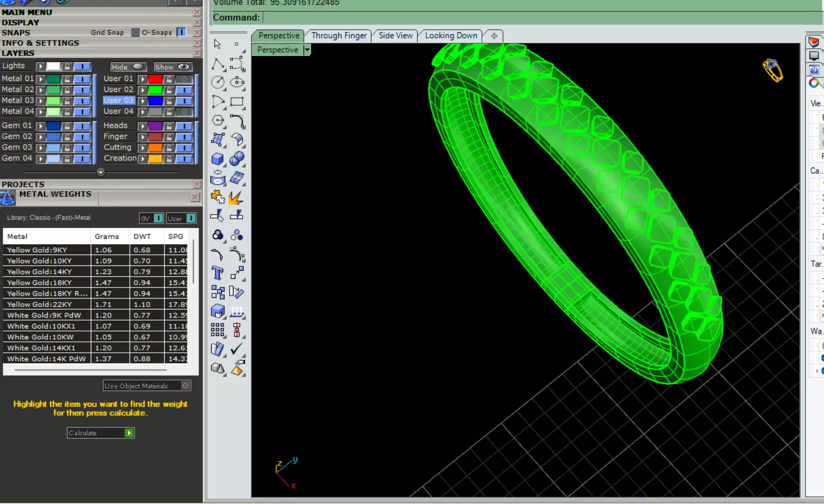Expand the Lights layer arrow
824x504 pixels.
40,66
